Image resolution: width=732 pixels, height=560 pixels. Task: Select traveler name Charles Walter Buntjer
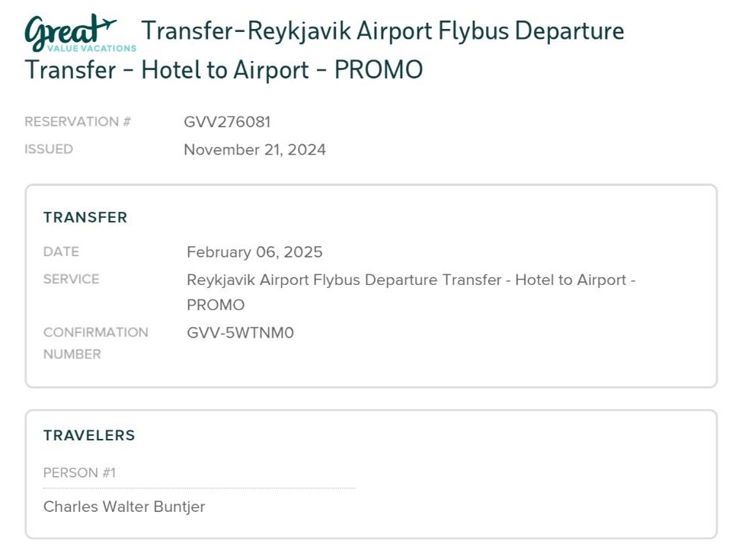(124, 507)
